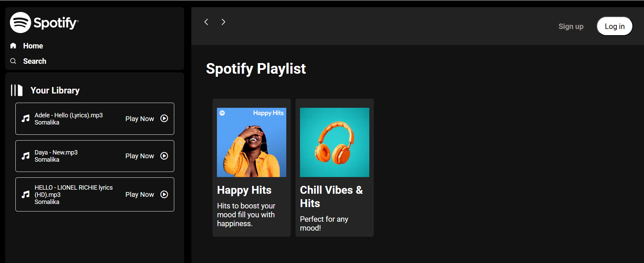The image size is (644, 263).
Task: Open the Chill Vibes orange headphones cover
Action: click(x=334, y=142)
